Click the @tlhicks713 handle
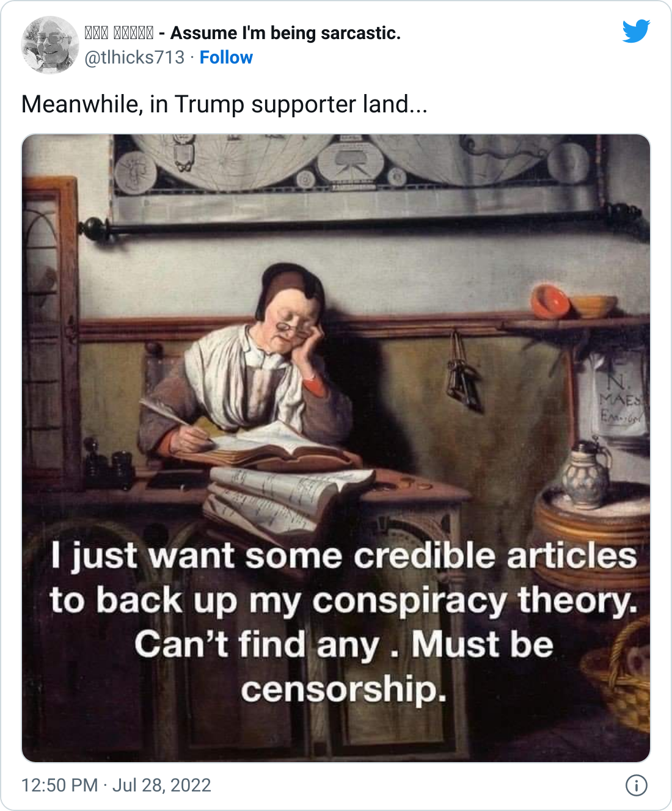This screenshot has height=811, width=672. coord(134,57)
